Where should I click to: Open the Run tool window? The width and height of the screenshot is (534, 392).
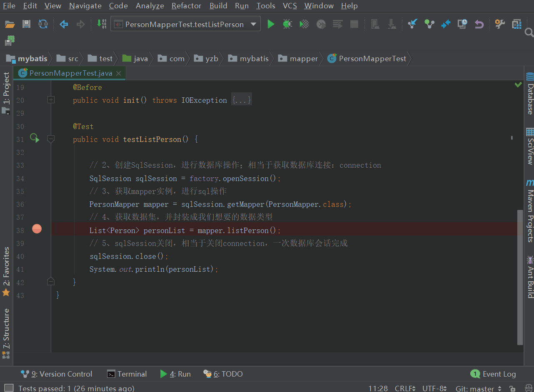click(175, 374)
